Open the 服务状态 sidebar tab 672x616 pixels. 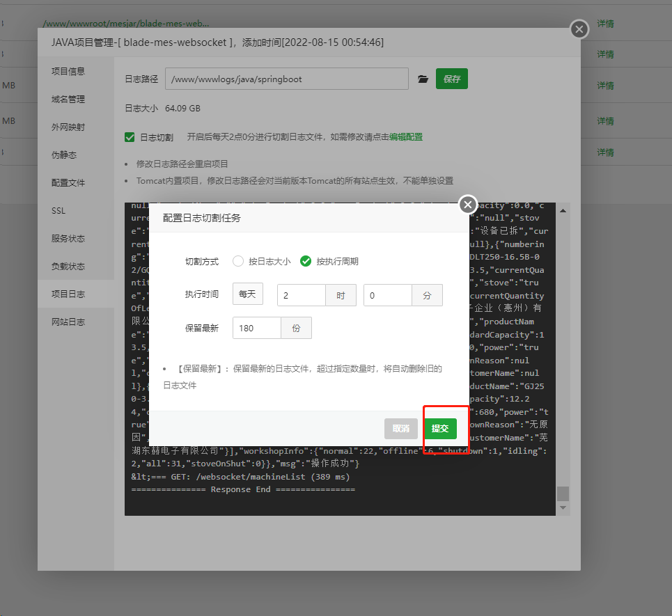(77, 238)
